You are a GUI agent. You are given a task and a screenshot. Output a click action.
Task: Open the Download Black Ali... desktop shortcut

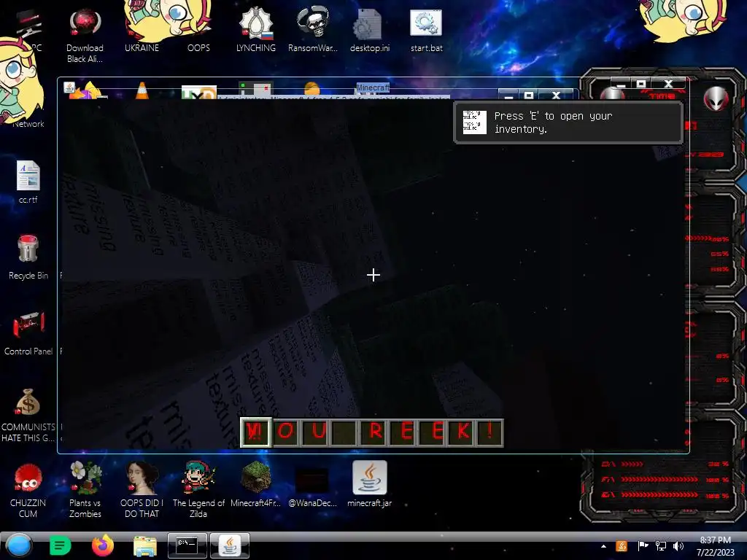click(x=85, y=36)
